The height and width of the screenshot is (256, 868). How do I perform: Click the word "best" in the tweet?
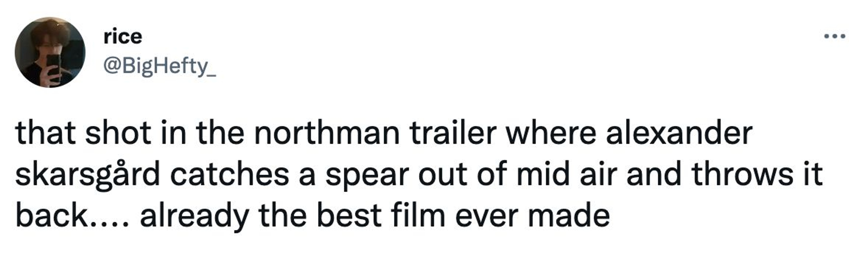(348, 216)
